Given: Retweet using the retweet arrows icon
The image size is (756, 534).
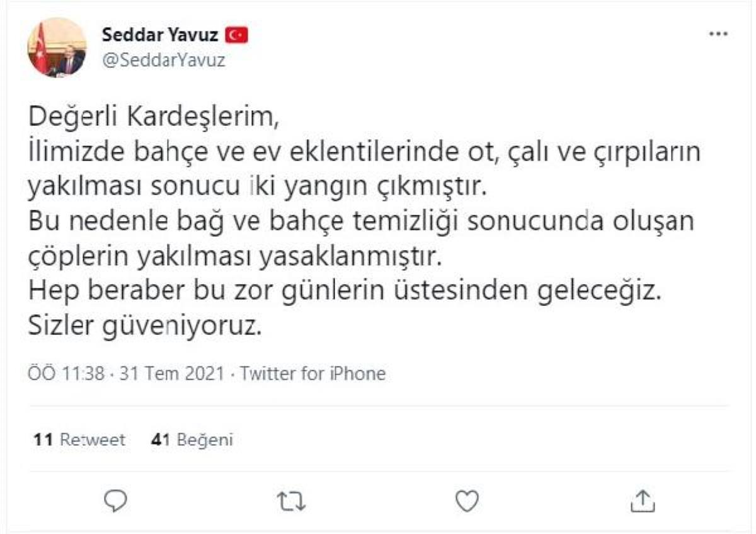Looking at the screenshot, I should (x=291, y=501).
